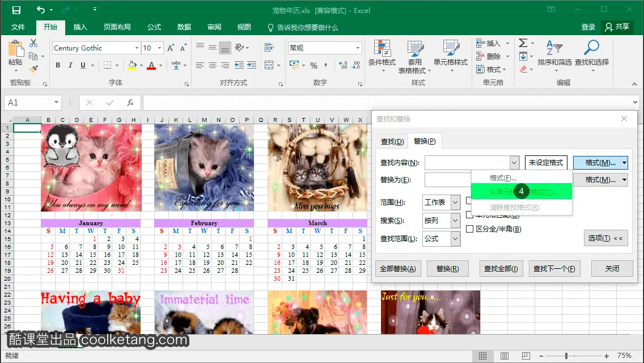The width and height of the screenshot is (644, 363).
Task: Open the 范围 工作表 dropdown
Action: tap(455, 202)
